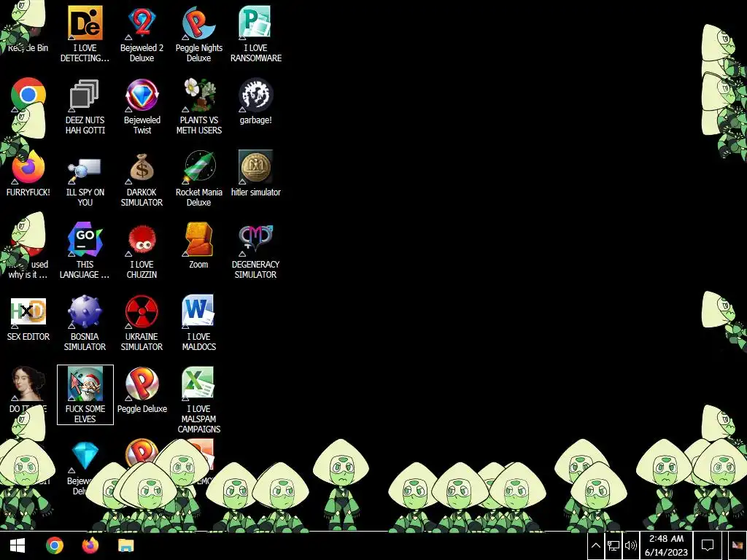The height and width of the screenshot is (560, 747).
Task: Select the UKRAINE SIMULATOR radiation icon
Action: click(142, 311)
